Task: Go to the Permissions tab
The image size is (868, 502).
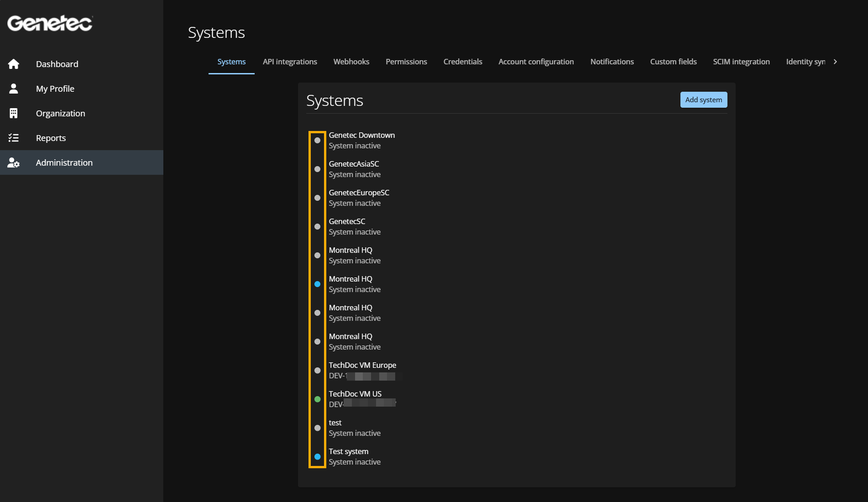Action: click(406, 62)
